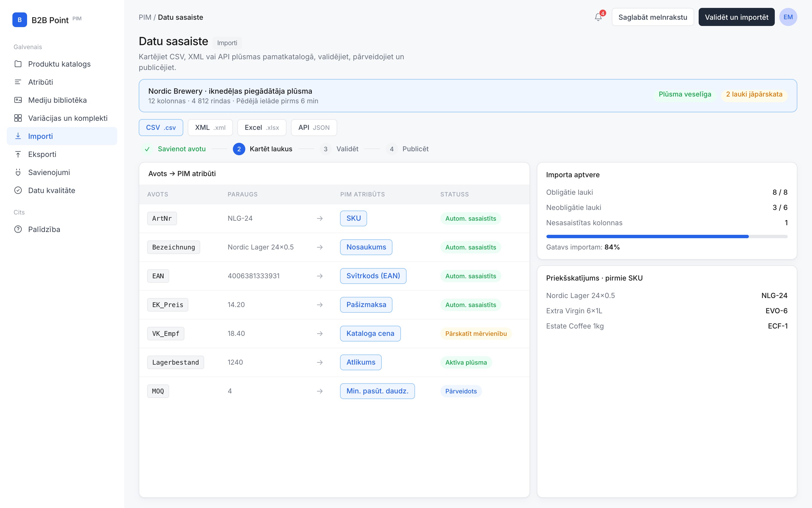The height and width of the screenshot is (508, 812).
Task: Click the green check on Savienot avotu step
Action: pos(147,149)
